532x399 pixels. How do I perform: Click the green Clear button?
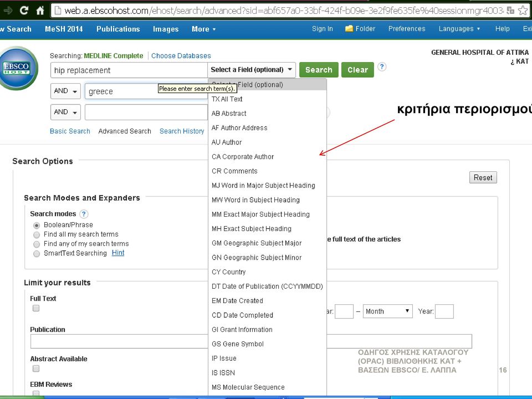pos(357,70)
